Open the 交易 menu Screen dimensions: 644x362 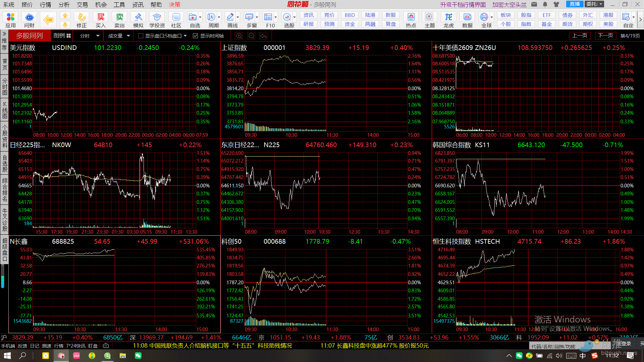pos(83,4)
